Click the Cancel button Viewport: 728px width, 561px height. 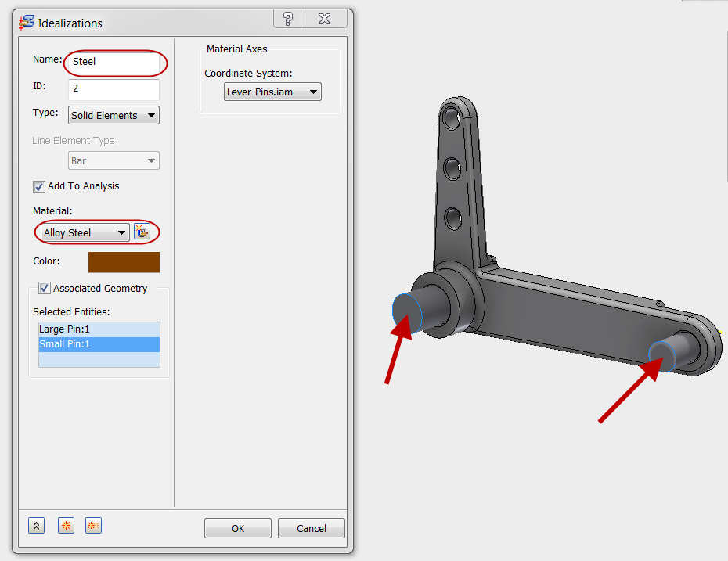click(312, 528)
